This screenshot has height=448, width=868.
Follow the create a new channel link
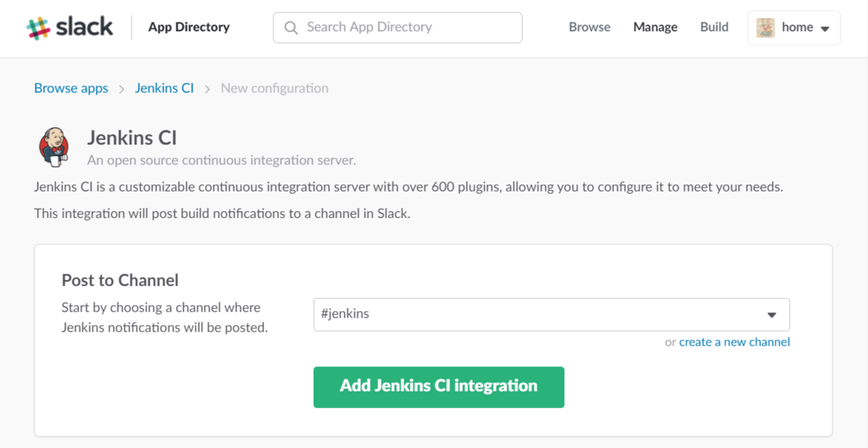tap(734, 342)
